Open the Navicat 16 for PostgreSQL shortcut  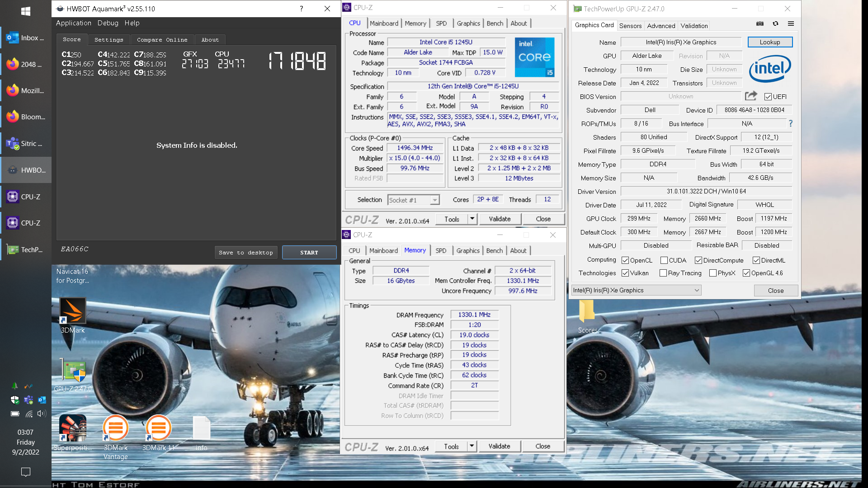(x=72, y=276)
